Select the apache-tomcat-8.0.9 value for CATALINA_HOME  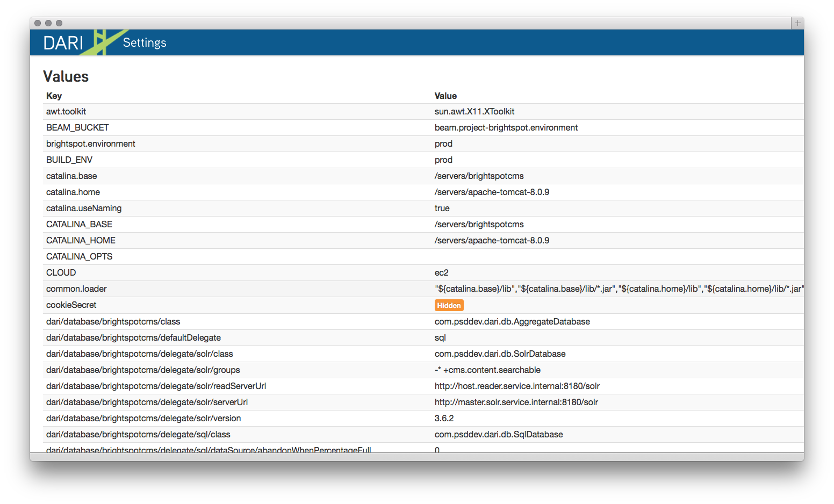tap(492, 240)
